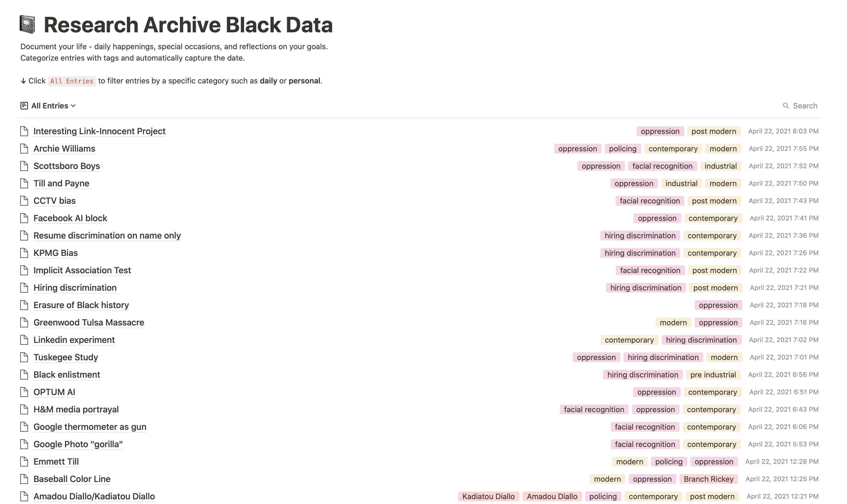Image resolution: width=847 pixels, height=504 pixels.
Task: Click the document icon for Tuskegee Study
Action: point(24,357)
